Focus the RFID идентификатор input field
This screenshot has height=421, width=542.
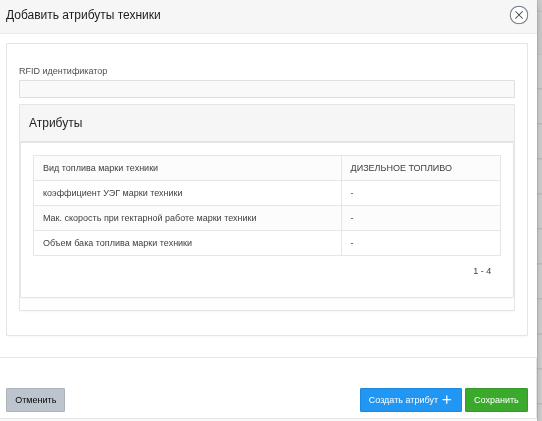[267, 89]
